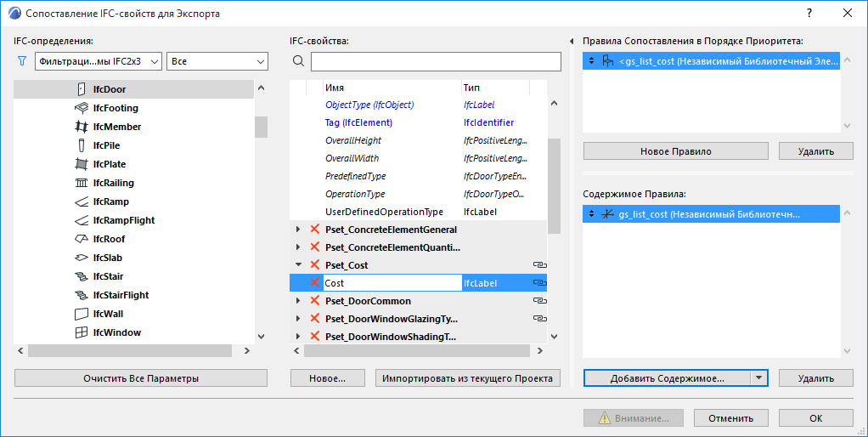Click inside IFC properties search field

click(x=436, y=61)
